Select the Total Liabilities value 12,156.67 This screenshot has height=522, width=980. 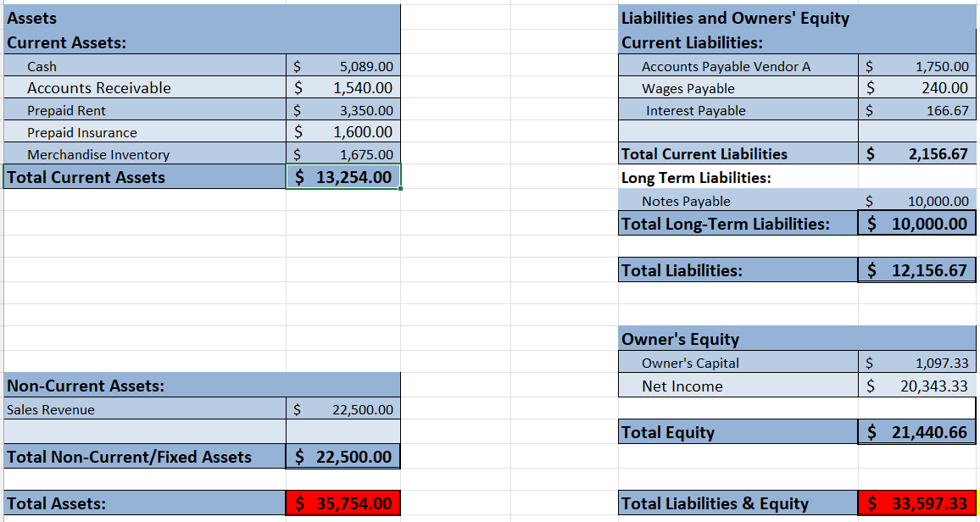(917, 269)
